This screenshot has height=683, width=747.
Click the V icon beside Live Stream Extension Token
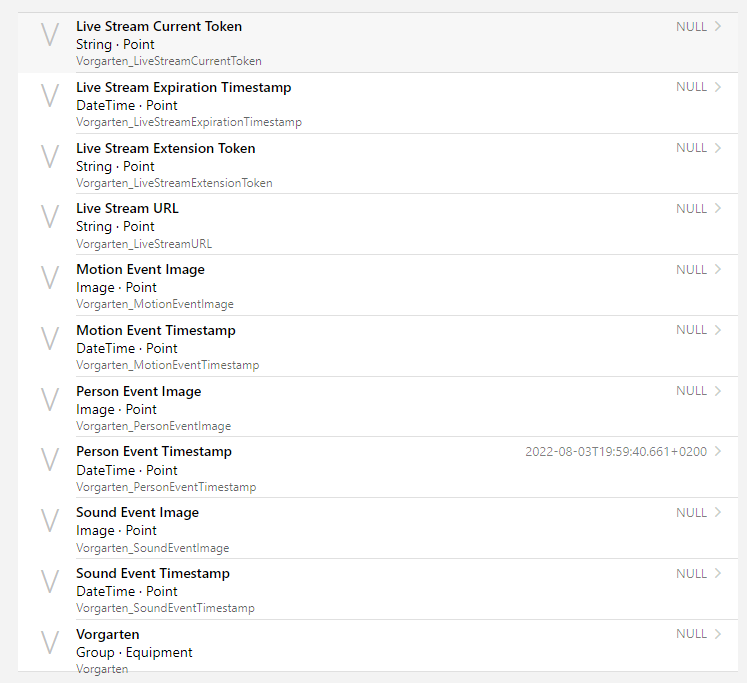50,158
